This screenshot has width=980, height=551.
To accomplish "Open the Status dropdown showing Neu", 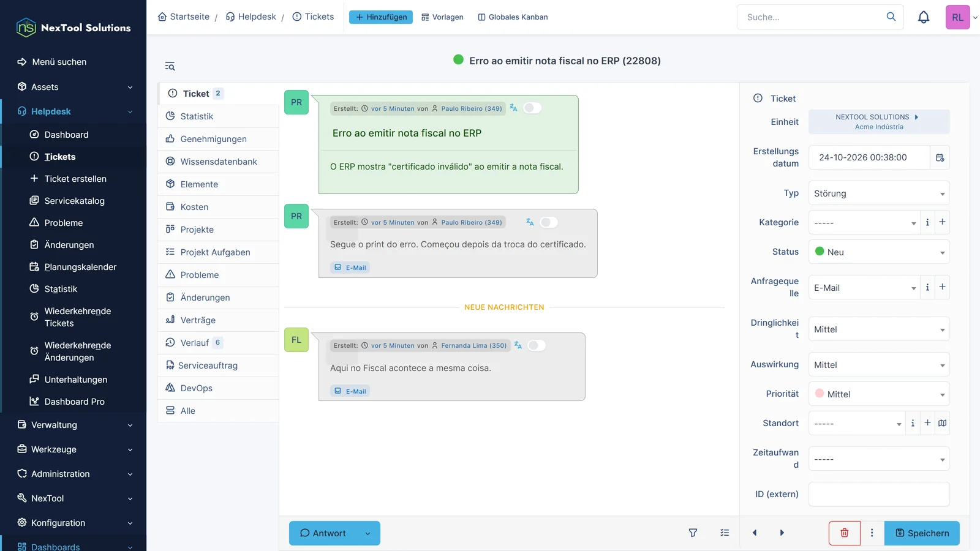I will point(879,252).
